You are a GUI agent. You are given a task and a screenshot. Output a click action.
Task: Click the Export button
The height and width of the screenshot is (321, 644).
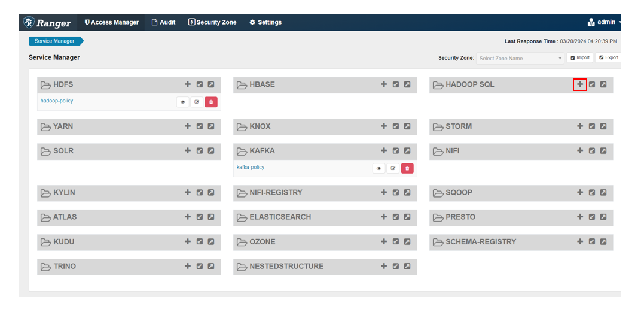(608, 57)
